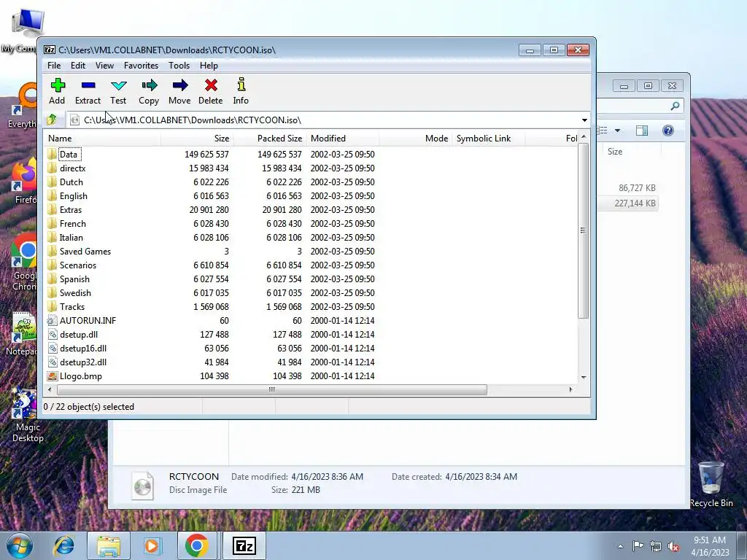Open the File menu
Viewport: 747px width, 560px height.
tap(54, 66)
